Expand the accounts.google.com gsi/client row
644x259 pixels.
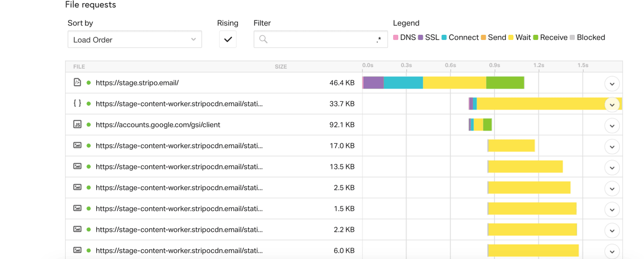(612, 125)
